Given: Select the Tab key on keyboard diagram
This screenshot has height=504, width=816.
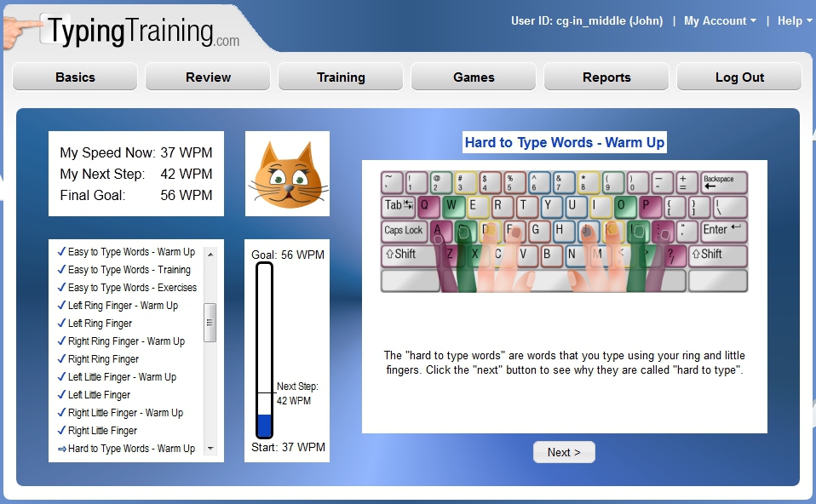Looking at the screenshot, I should click(398, 205).
